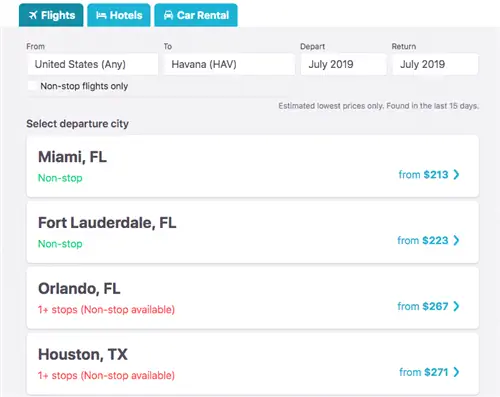Screen dimensions: 500x397
Task: Open the Depart July 2019 date picker
Action: (x=344, y=64)
